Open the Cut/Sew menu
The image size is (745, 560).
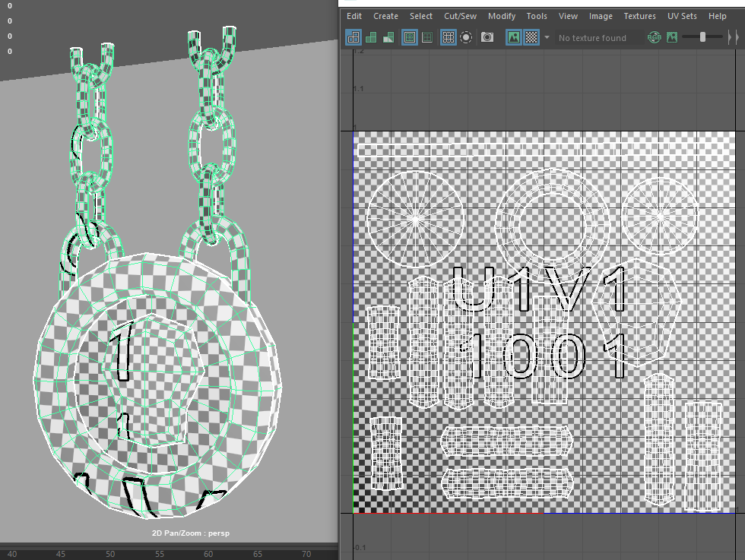(460, 16)
